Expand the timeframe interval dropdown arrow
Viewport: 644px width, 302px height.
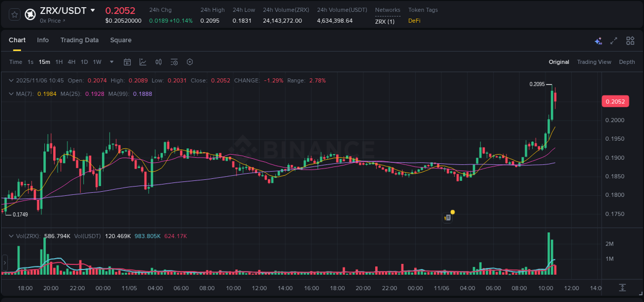tap(111, 62)
